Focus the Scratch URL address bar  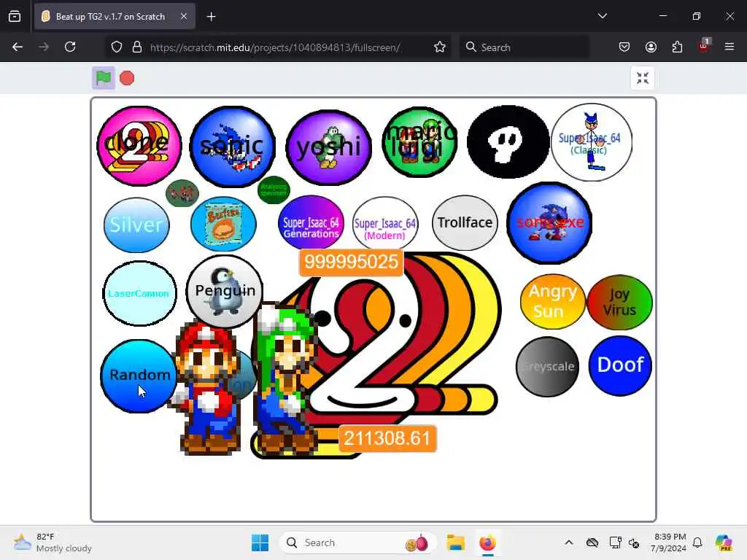[275, 47]
